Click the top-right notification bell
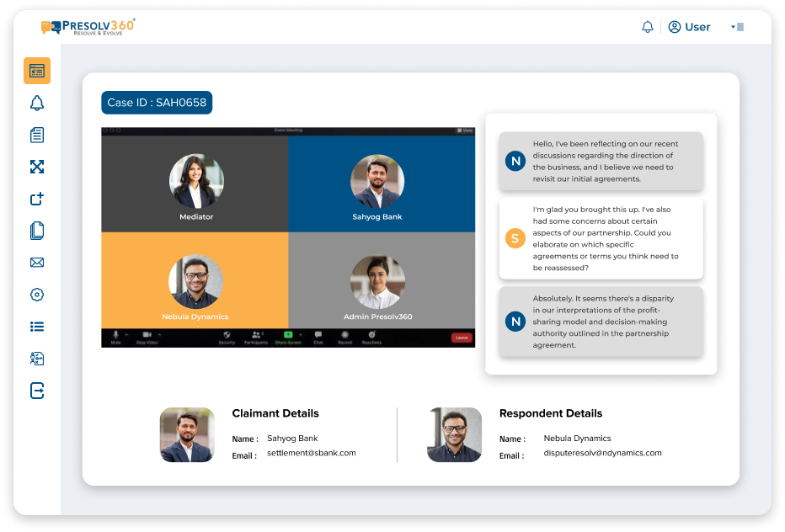785x532 pixels. [648, 27]
